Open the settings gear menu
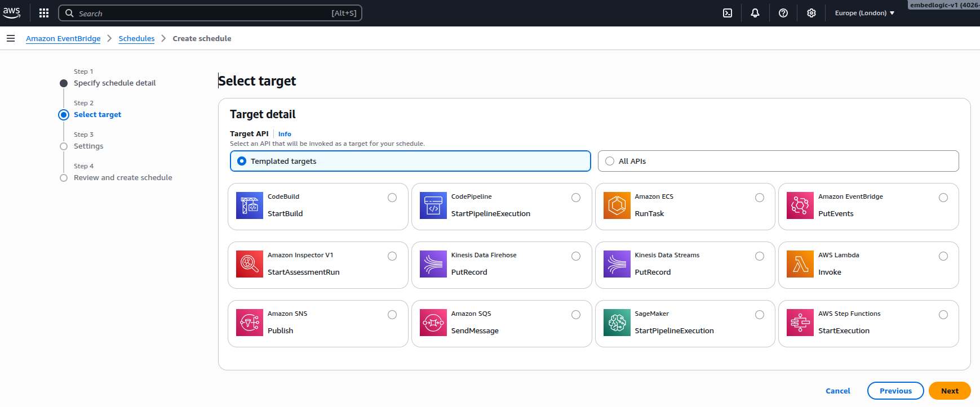Image resolution: width=980 pixels, height=407 pixels. 812,13
